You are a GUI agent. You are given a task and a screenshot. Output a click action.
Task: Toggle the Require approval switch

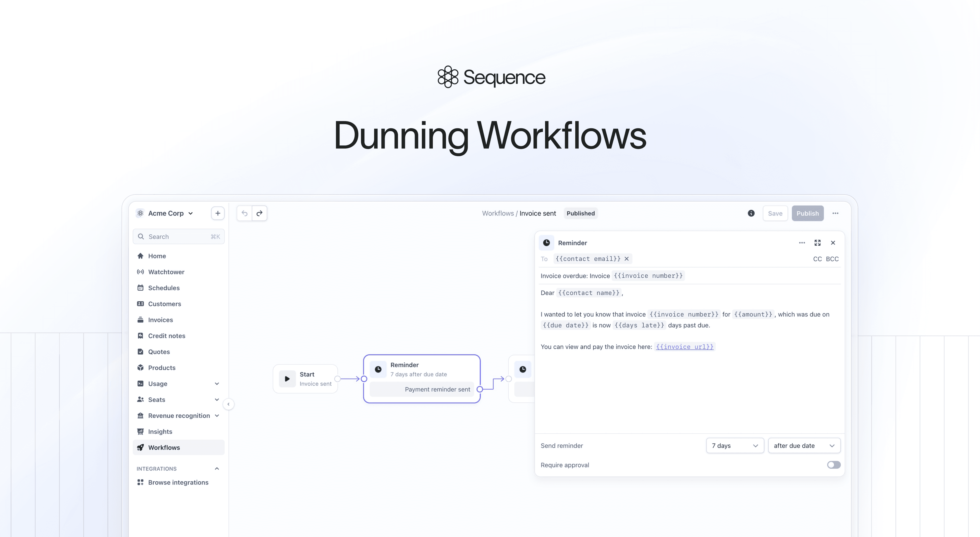(834, 465)
